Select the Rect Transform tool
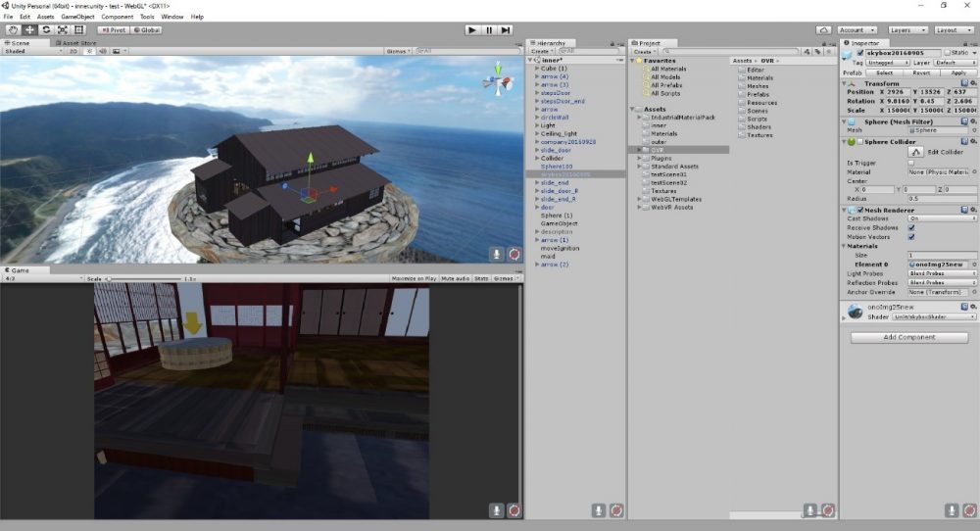The width and height of the screenshot is (980, 531). (x=79, y=30)
